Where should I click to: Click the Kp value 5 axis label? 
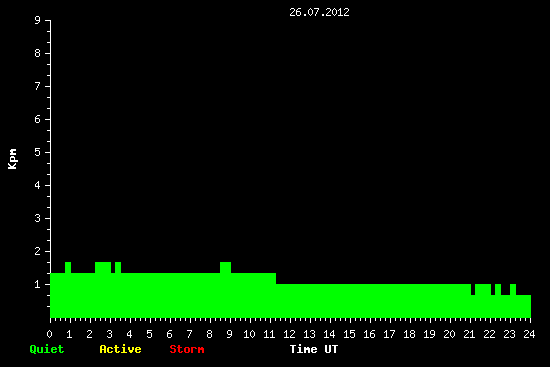[x=38, y=152]
